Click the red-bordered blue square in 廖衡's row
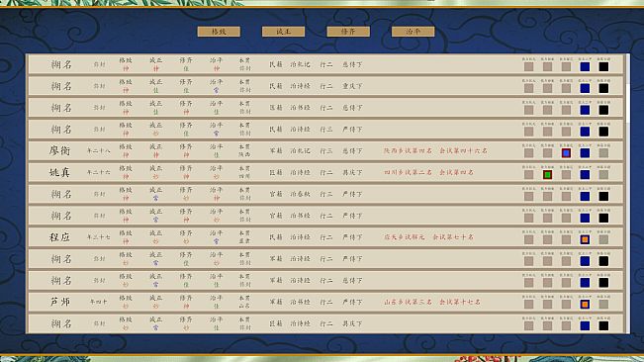The image size is (644, 362). coord(566,153)
